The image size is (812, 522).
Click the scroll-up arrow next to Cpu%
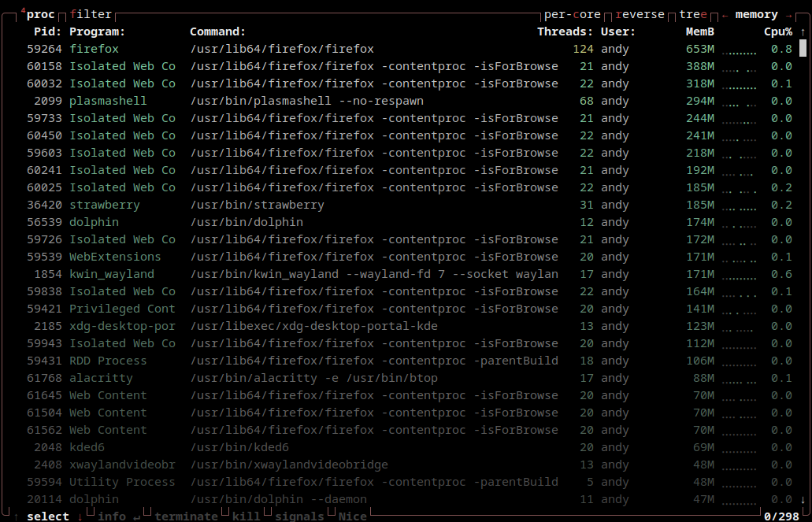[x=803, y=32]
